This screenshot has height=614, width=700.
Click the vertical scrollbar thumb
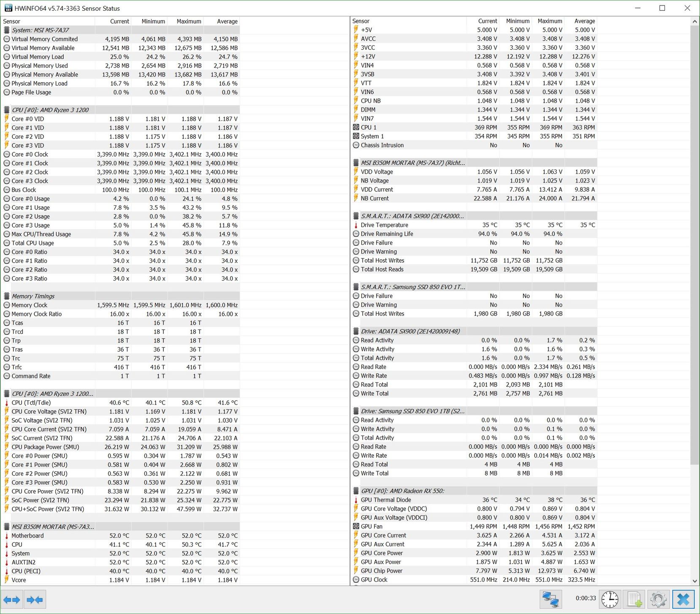pyautogui.click(x=695, y=245)
